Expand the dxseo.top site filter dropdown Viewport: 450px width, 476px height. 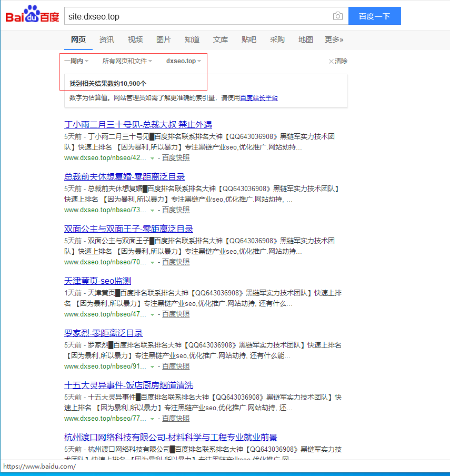(184, 61)
